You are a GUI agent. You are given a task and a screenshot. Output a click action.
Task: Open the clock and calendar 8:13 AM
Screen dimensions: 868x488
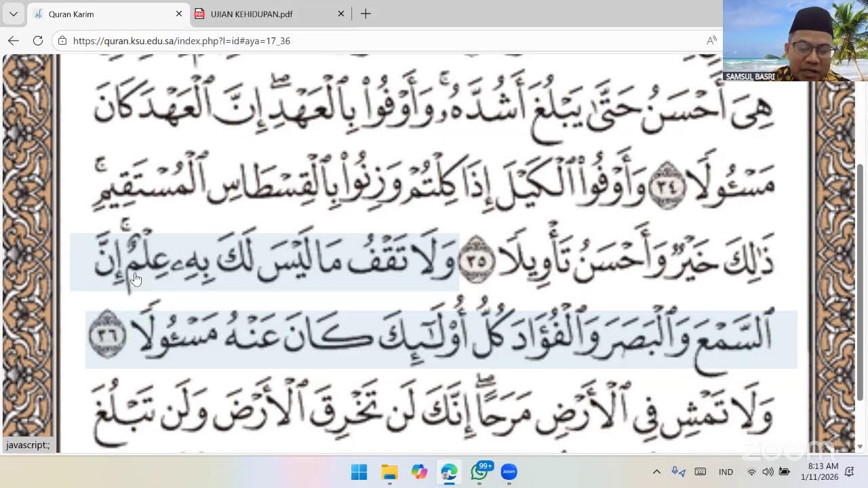point(819,472)
